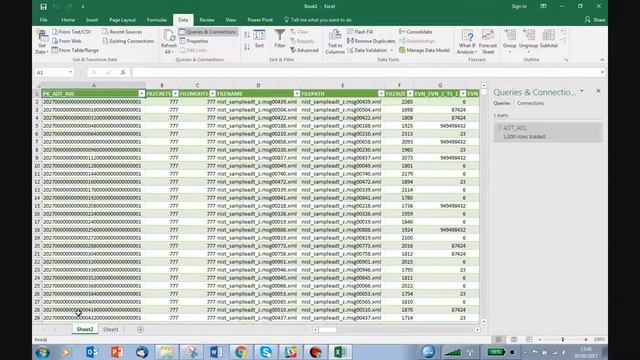This screenshot has height=360, width=640.
Task: Open Data Validation
Action: click(367, 50)
